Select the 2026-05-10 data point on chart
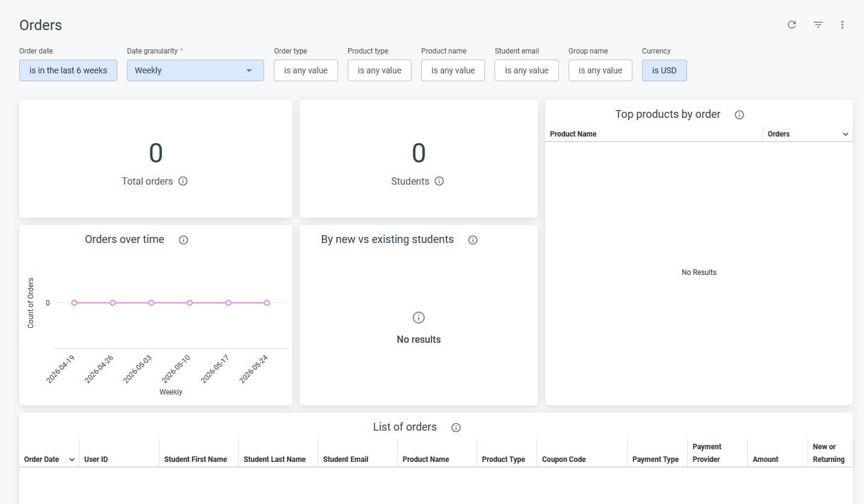Viewport: 864px width, 504px height. (190, 303)
